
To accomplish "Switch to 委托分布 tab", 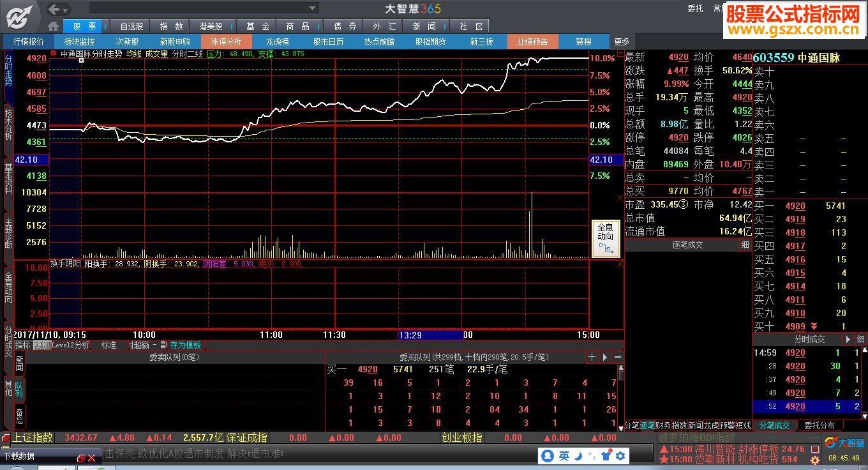I will pyautogui.click(x=819, y=425).
